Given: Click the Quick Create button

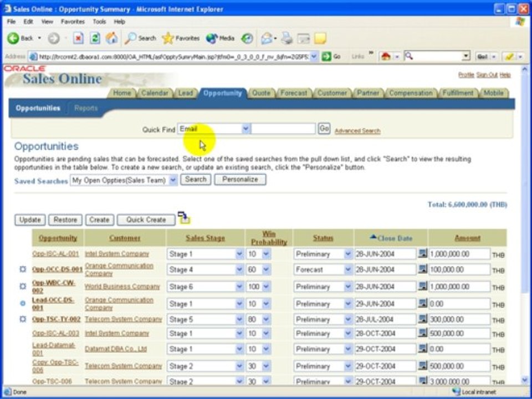Looking at the screenshot, I should (146, 220).
